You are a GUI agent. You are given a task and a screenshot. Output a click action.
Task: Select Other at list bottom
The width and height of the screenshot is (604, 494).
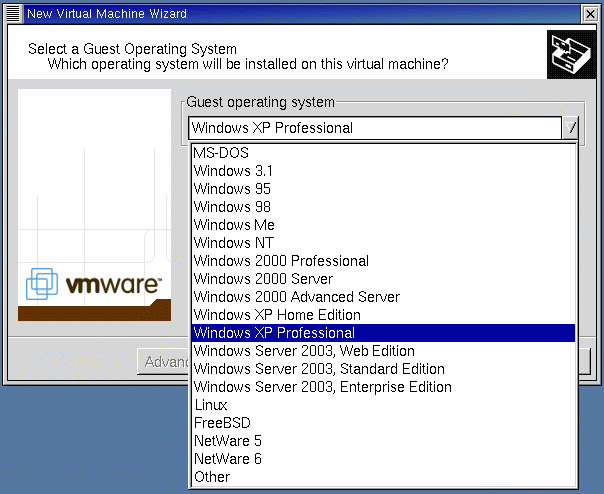pos(383,477)
